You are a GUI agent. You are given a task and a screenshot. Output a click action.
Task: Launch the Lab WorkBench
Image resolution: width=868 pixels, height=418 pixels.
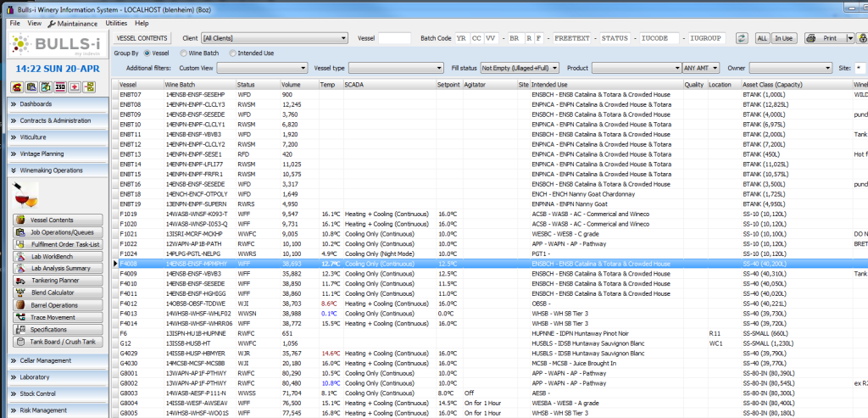(x=58, y=256)
